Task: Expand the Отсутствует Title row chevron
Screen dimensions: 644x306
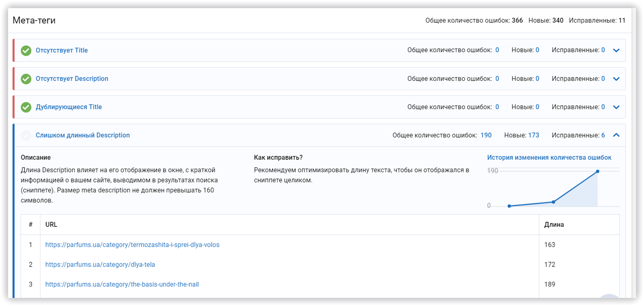Action: 617,50
